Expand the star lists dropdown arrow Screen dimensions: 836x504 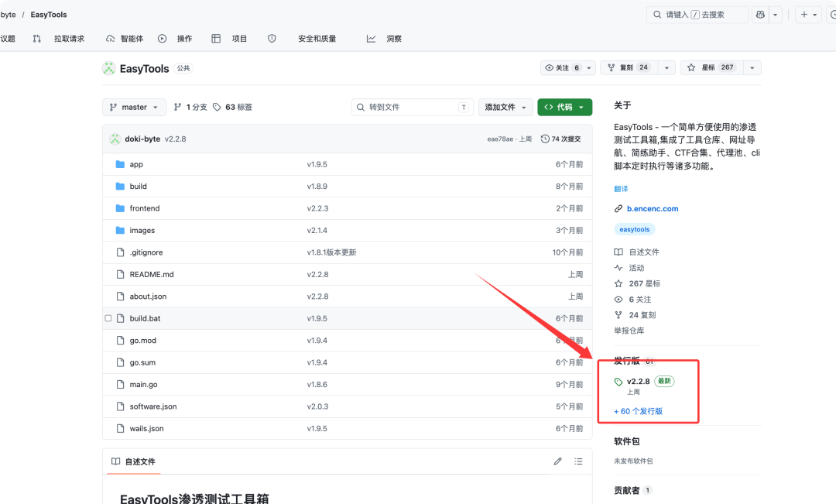click(x=752, y=67)
